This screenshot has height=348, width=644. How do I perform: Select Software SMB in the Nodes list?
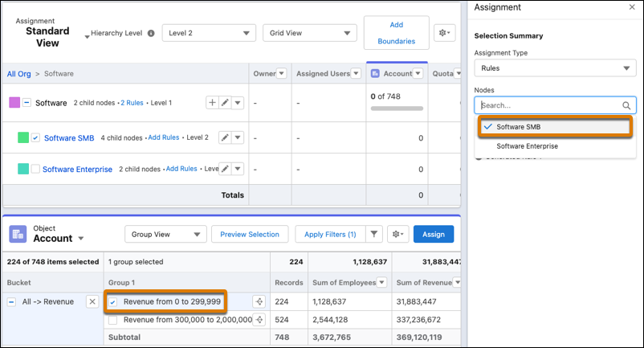(x=555, y=127)
